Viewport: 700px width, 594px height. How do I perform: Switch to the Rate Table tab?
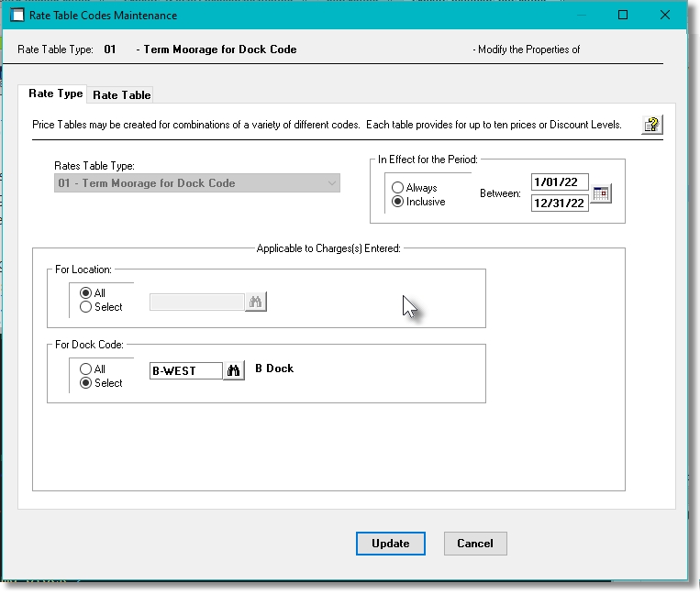(x=121, y=95)
